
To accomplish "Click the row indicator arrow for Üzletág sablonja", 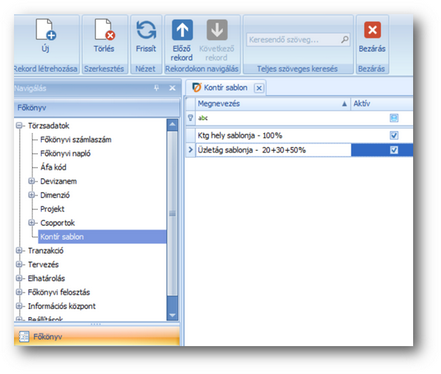I will pyautogui.click(x=190, y=150).
